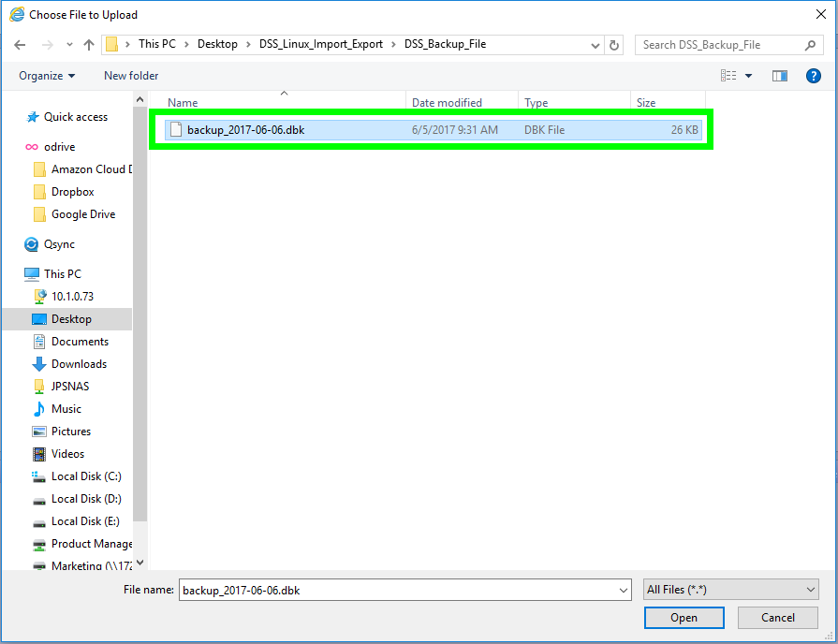Sort by Date modified column
Viewport: 838px width, 644px height.
coord(447,103)
